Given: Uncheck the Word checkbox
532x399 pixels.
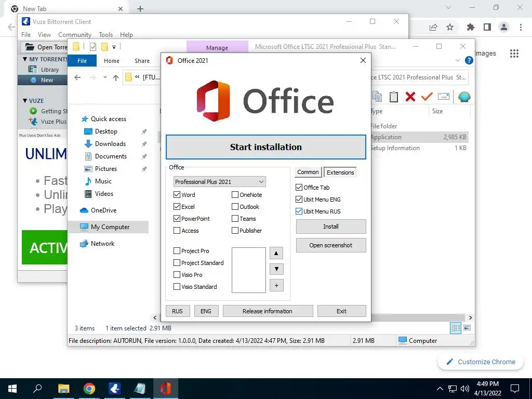Looking at the screenshot, I should pyautogui.click(x=177, y=195).
